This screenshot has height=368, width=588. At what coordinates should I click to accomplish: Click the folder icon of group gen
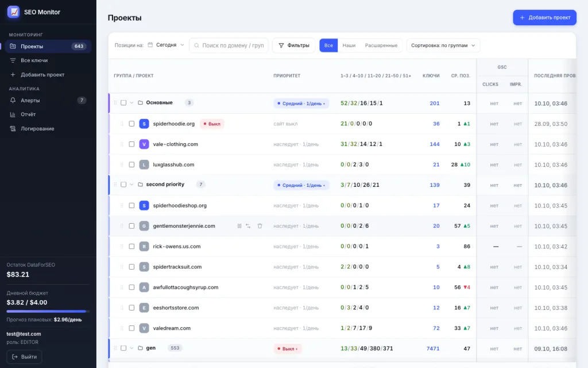point(140,348)
